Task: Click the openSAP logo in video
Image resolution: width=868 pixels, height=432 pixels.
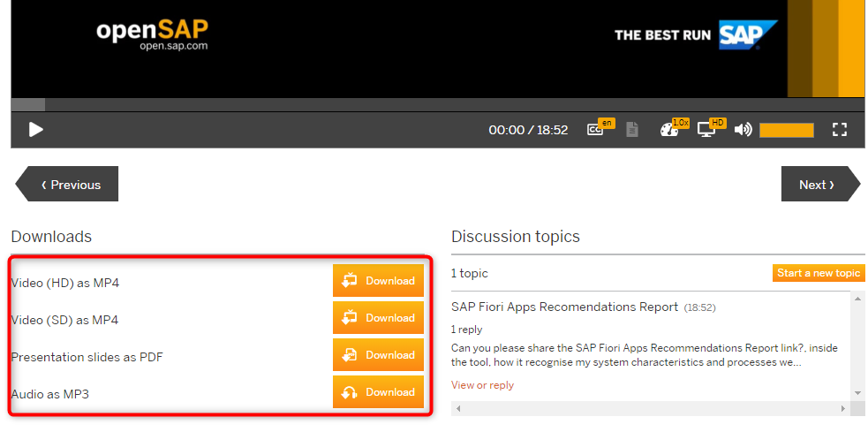Action: click(152, 34)
